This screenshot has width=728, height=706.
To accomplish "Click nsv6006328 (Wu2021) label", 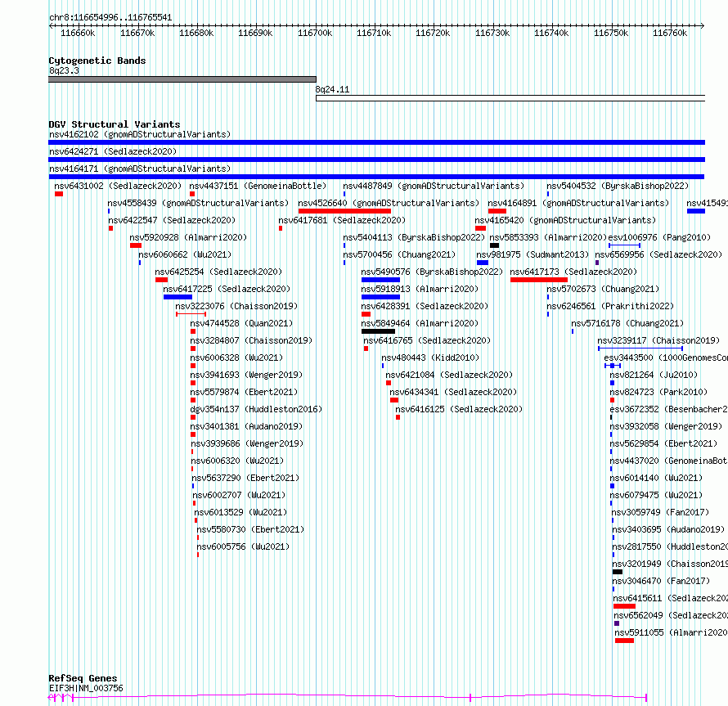I will (236, 357).
